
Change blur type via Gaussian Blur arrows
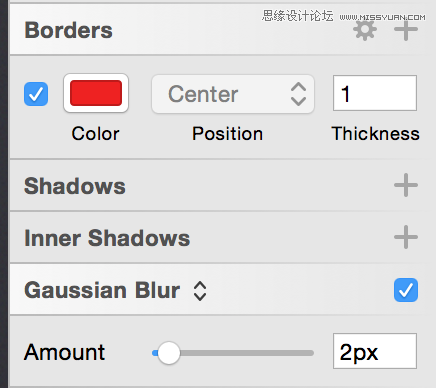point(200,291)
